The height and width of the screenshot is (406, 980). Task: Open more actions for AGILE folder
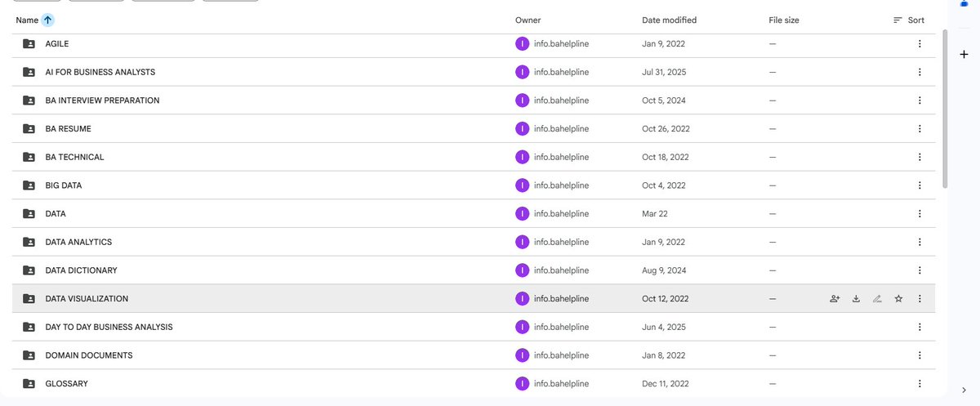[x=920, y=44]
